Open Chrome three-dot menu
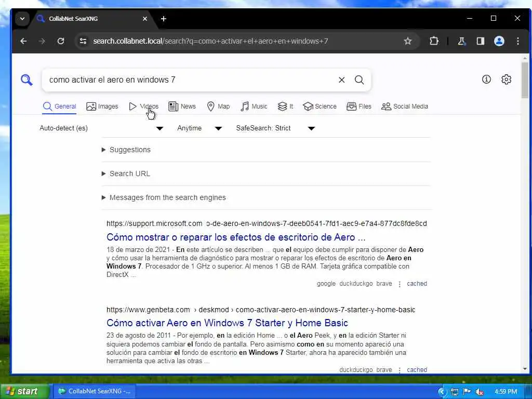This screenshot has width=532, height=399. click(518, 41)
